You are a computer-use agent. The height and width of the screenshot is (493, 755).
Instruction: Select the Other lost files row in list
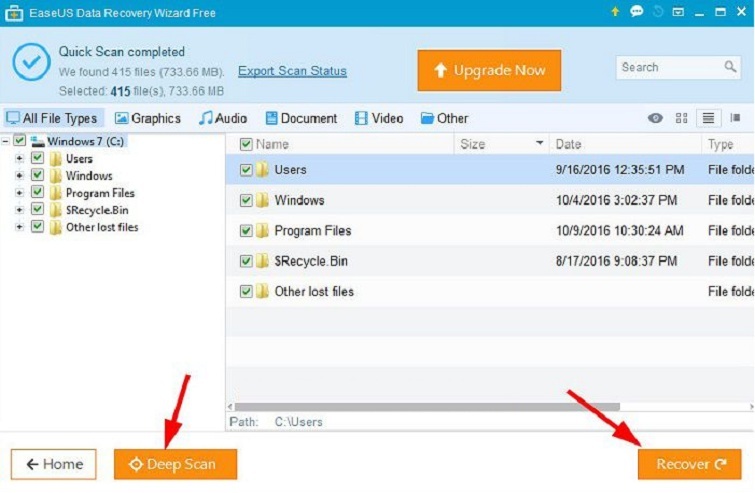(490, 291)
